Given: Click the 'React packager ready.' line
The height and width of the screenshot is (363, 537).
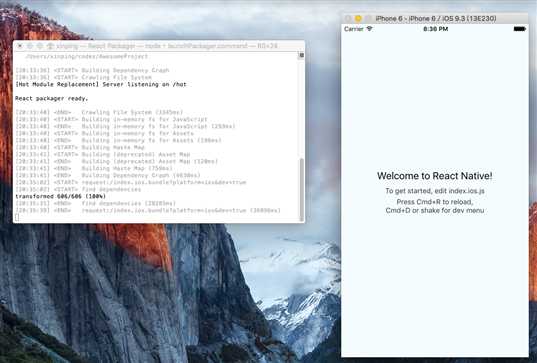Looking at the screenshot, I should [x=52, y=98].
